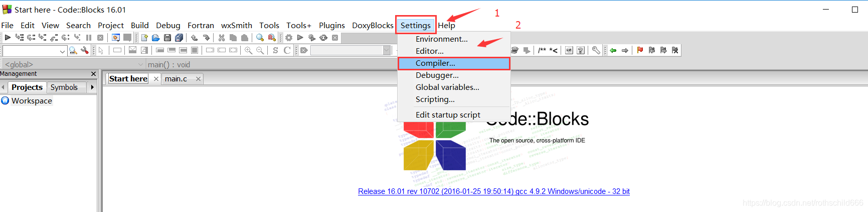Click the Zoom out magnifier icon

tap(260, 50)
